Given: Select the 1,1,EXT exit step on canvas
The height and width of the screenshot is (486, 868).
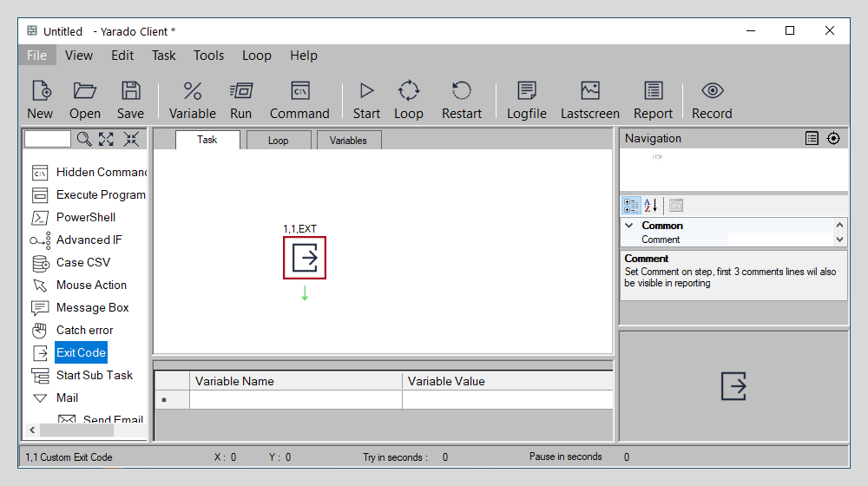Looking at the screenshot, I should point(305,258).
